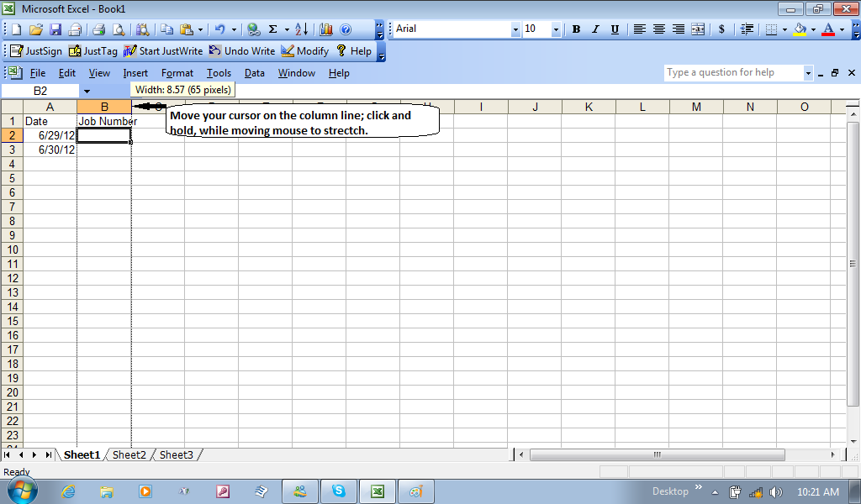Click the Merge and Center icon
Image resolution: width=861 pixels, height=504 pixels.
(x=698, y=29)
